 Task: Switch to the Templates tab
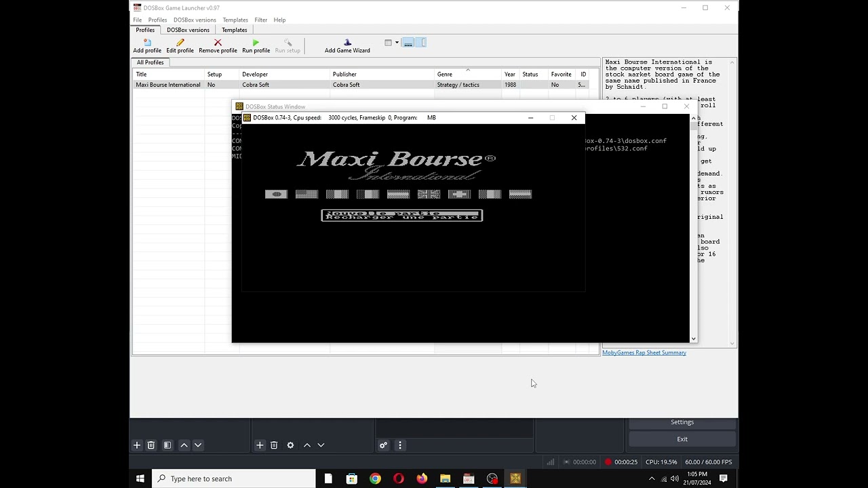point(235,30)
